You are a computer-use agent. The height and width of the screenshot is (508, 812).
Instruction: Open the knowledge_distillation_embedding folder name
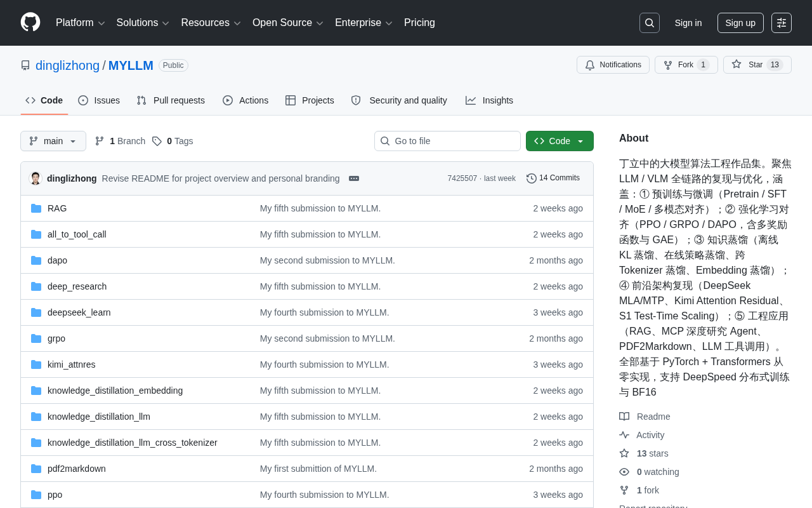click(x=115, y=391)
